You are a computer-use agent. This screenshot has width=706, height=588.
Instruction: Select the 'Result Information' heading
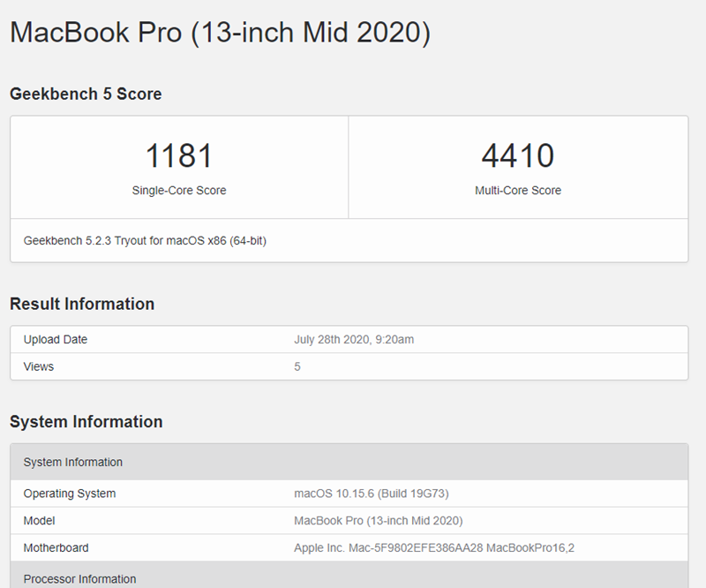coord(82,304)
